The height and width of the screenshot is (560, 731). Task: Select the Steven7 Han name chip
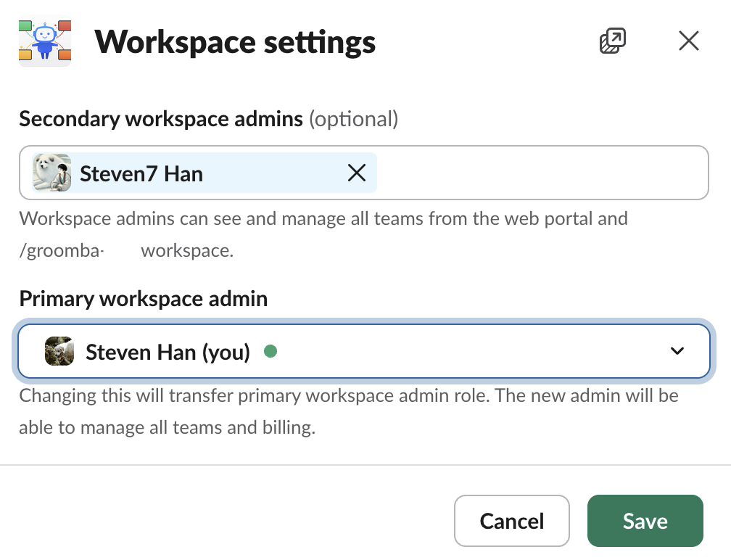coord(141,173)
